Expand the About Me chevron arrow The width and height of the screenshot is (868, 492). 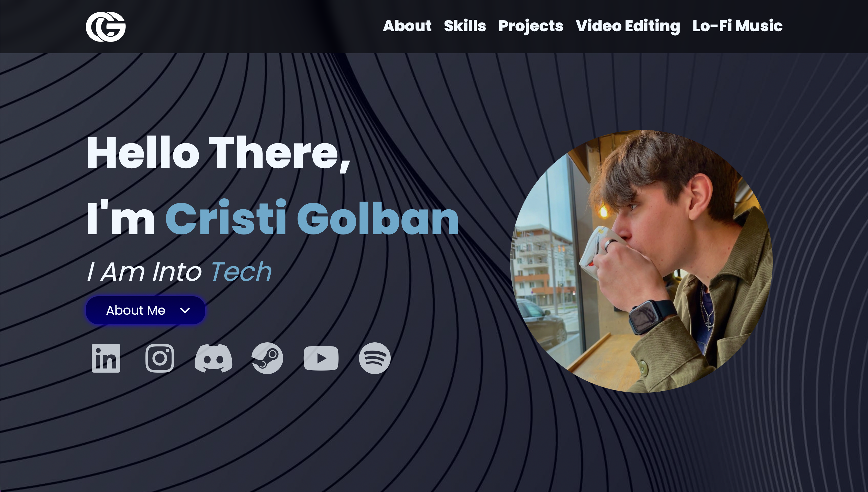tap(185, 310)
